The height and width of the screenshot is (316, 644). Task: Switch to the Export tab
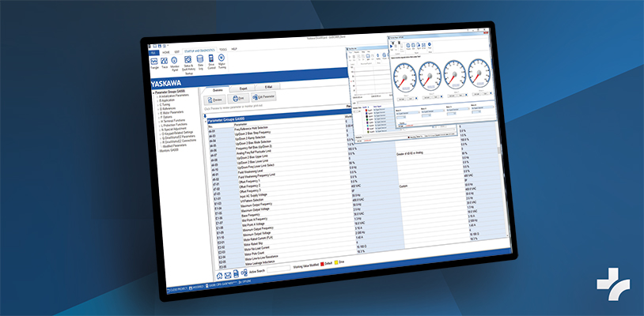[243, 88]
